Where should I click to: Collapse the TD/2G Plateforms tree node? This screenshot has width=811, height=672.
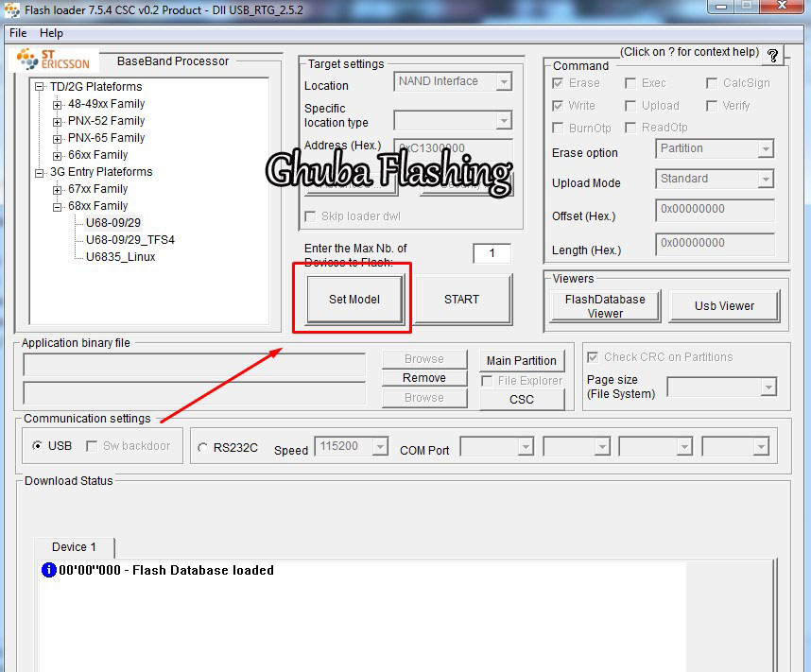(40, 87)
